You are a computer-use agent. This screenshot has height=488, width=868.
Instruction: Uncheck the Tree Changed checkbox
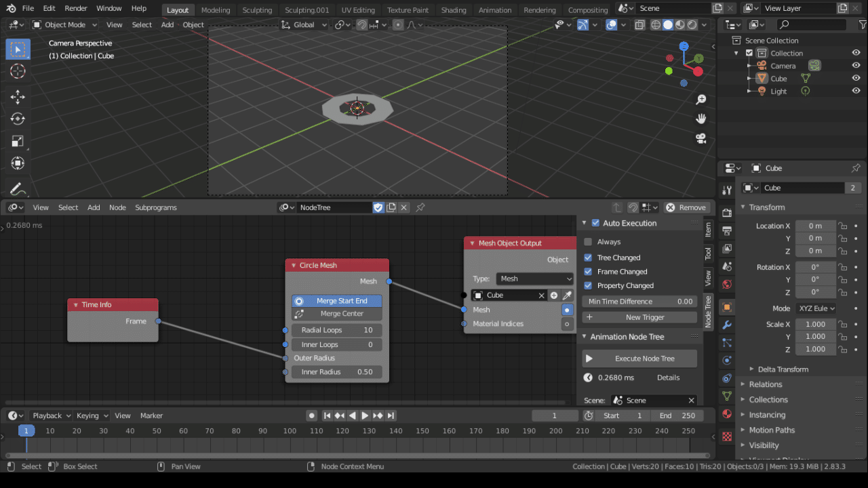(x=588, y=258)
